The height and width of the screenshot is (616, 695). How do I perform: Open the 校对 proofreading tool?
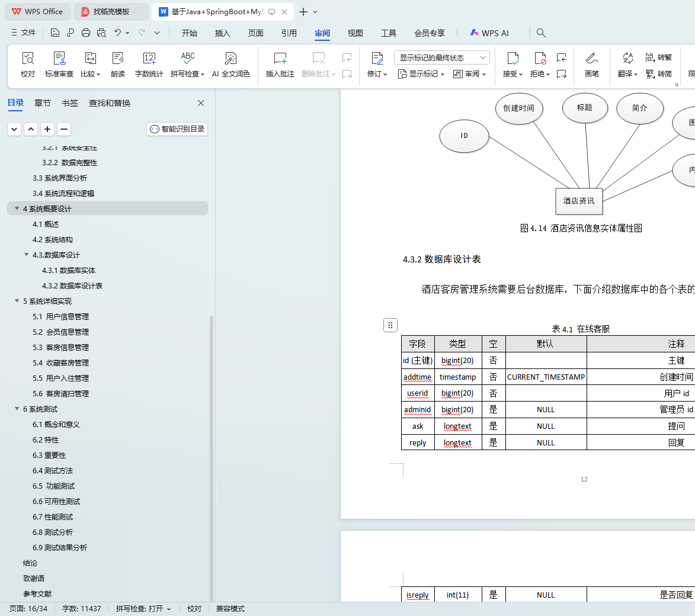[x=27, y=65]
